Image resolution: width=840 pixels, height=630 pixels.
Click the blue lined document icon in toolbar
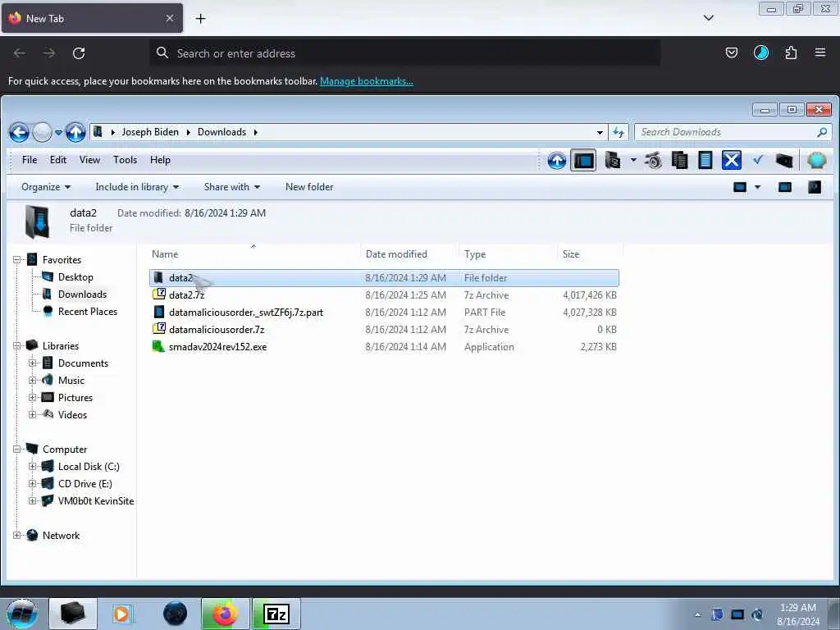coord(705,160)
